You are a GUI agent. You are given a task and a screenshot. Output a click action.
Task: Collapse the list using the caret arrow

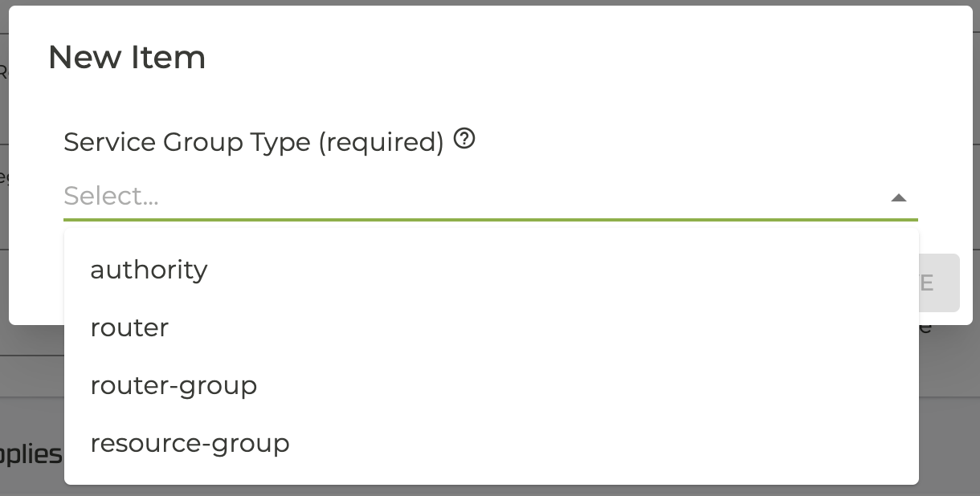tap(899, 197)
